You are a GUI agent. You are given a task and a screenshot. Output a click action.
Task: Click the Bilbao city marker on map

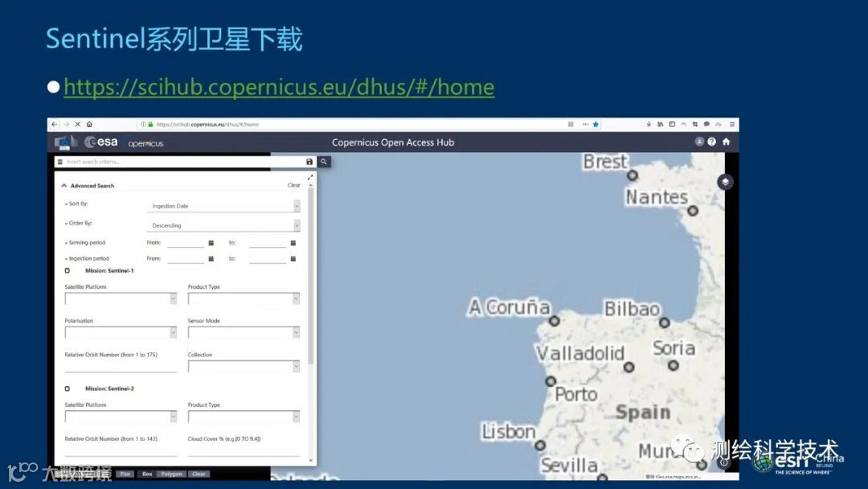point(665,323)
